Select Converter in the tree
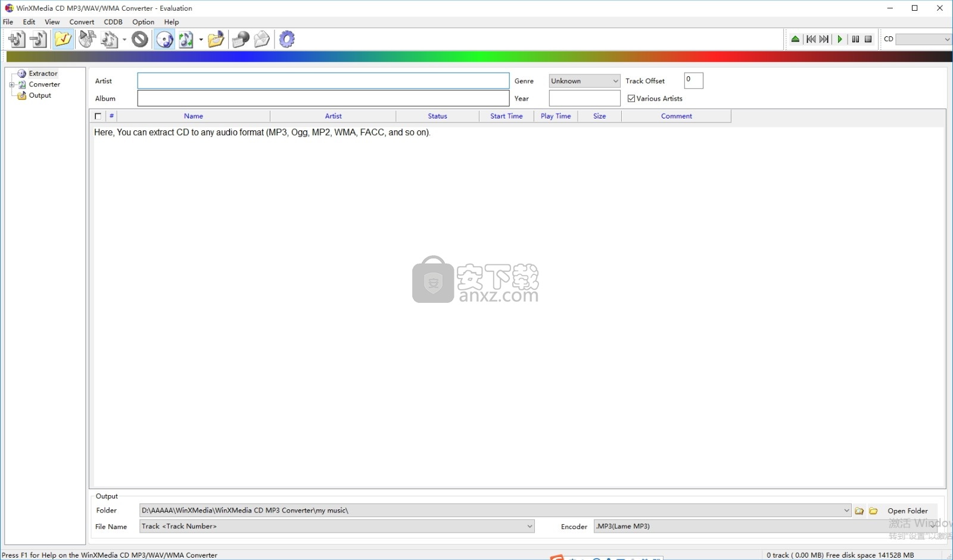 45,85
